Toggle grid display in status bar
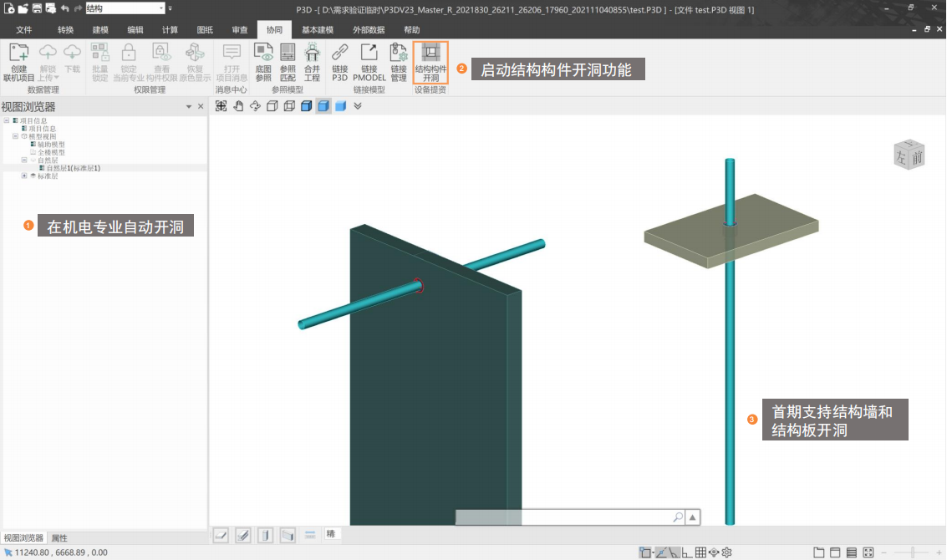 pyautogui.click(x=700, y=552)
